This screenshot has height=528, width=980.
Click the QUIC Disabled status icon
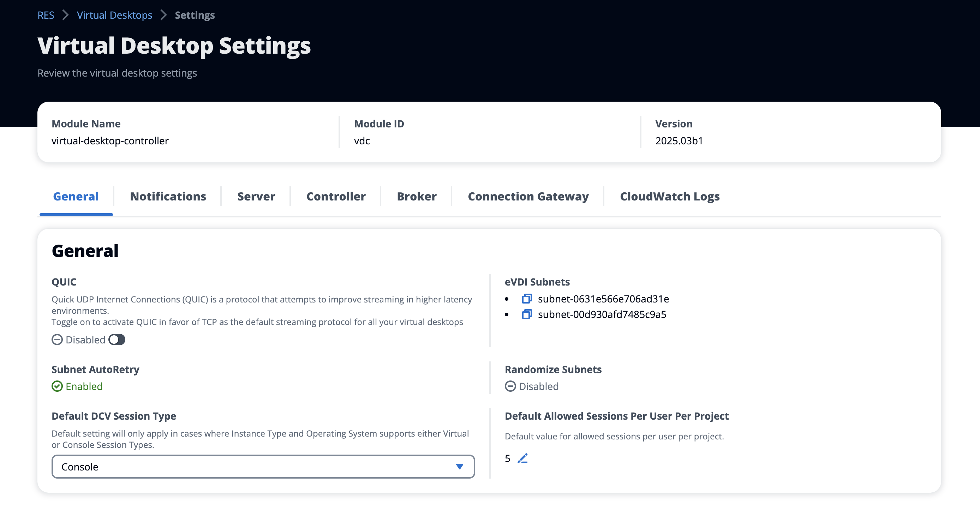pos(57,340)
